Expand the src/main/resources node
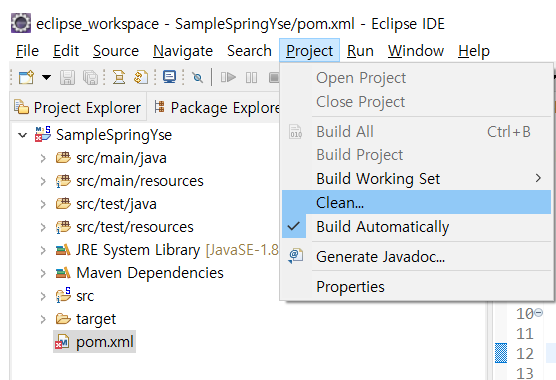Image resolution: width=556 pixels, height=380 pixels. [43, 181]
